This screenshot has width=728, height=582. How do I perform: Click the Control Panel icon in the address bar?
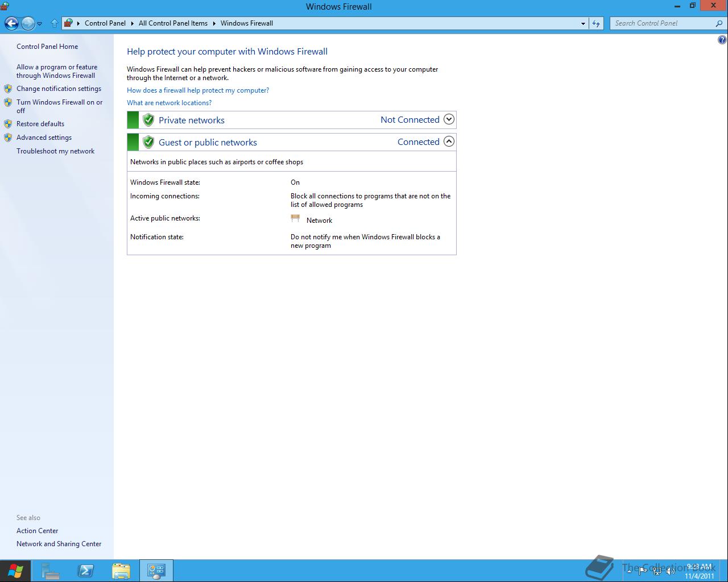pos(68,23)
